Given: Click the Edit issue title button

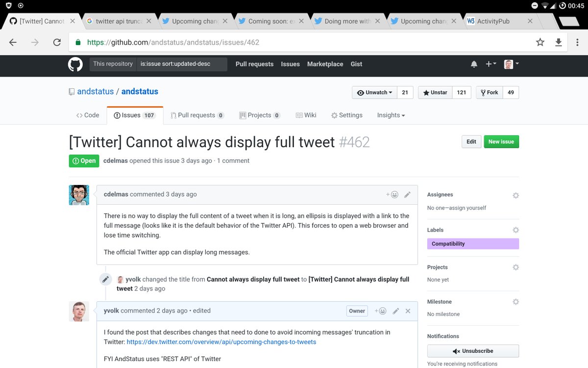Looking at the screenshot, I should 471,142.
